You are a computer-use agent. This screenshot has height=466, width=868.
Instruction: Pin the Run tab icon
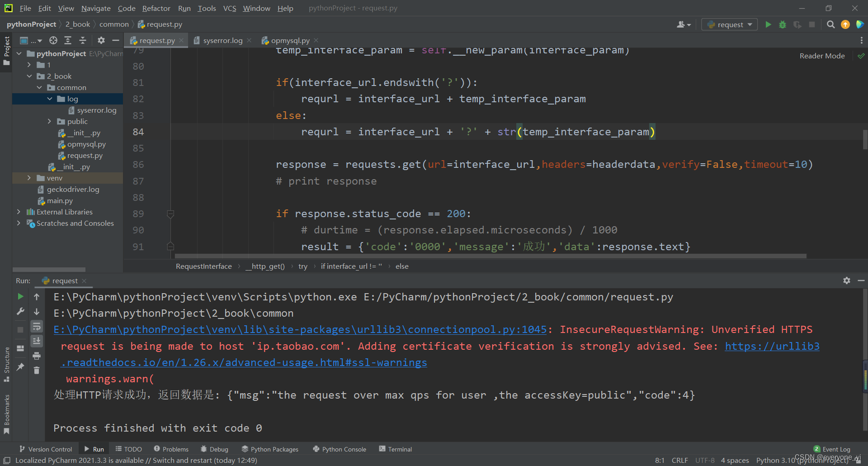pos(20,366)
